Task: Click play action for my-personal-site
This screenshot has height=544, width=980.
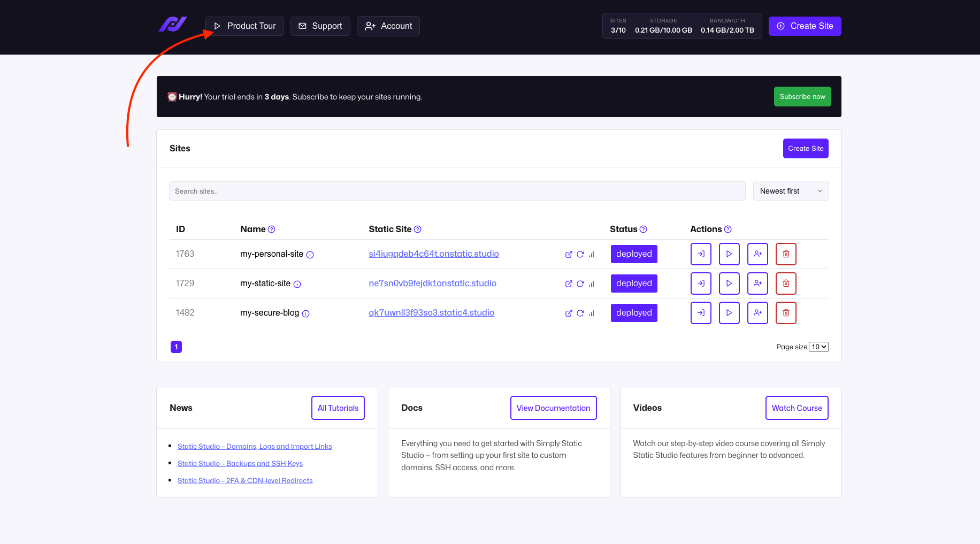Action: click(x=729, y=254)
